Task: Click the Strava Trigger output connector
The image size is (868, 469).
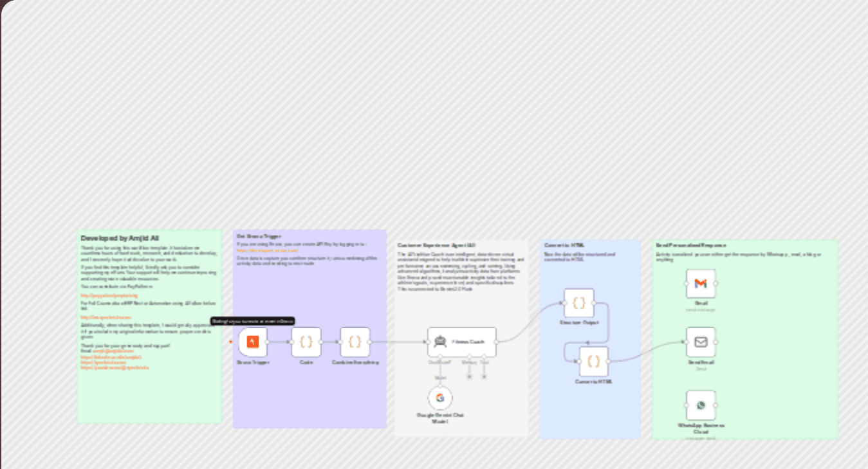Action: [268, 342]
